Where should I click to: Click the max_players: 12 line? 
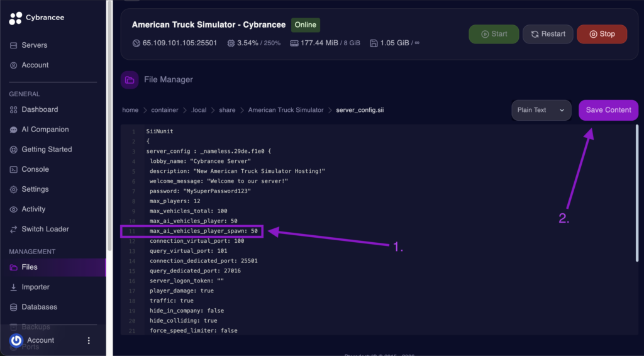pyautogui.click(x=175, y=201)
